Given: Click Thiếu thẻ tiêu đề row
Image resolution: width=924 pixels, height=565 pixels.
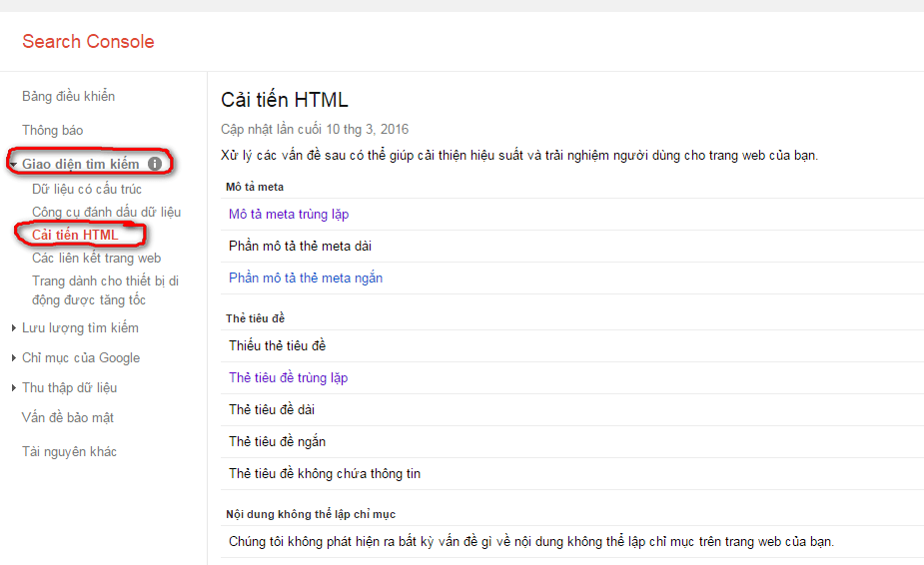Looking at the screenshot, I should tap(572, 345).
